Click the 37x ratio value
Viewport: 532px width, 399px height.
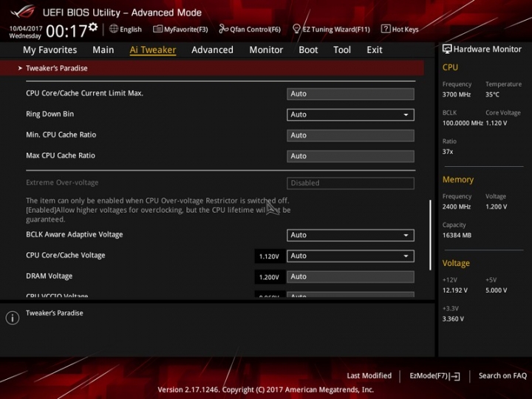pos(448,151)
